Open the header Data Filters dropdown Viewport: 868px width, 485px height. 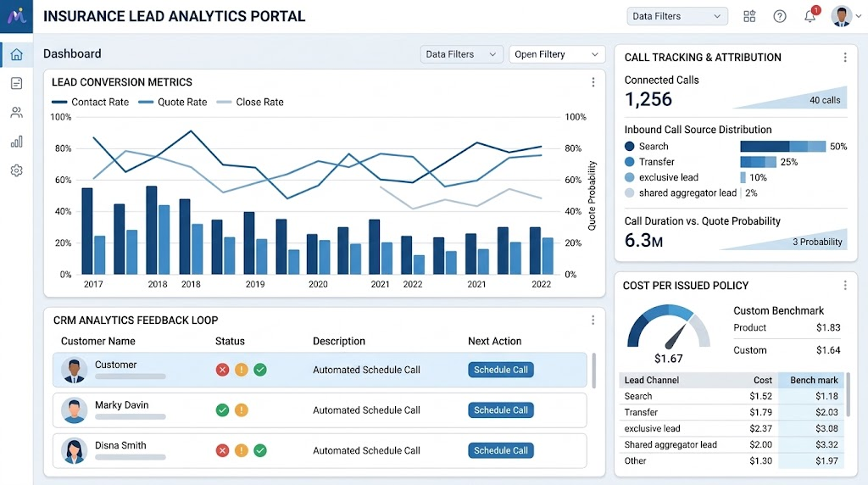point(677,16)
